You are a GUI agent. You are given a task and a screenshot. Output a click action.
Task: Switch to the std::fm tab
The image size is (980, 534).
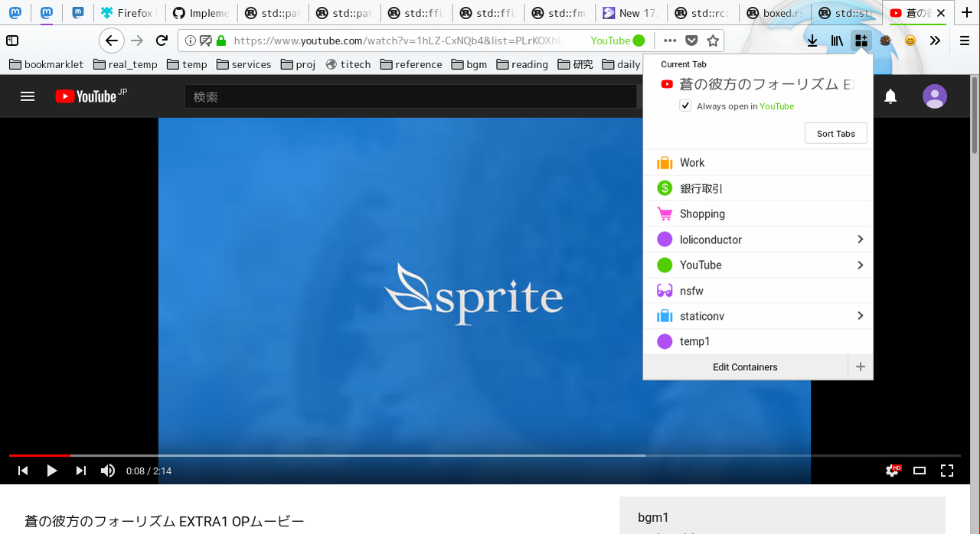tap(560, 13)
